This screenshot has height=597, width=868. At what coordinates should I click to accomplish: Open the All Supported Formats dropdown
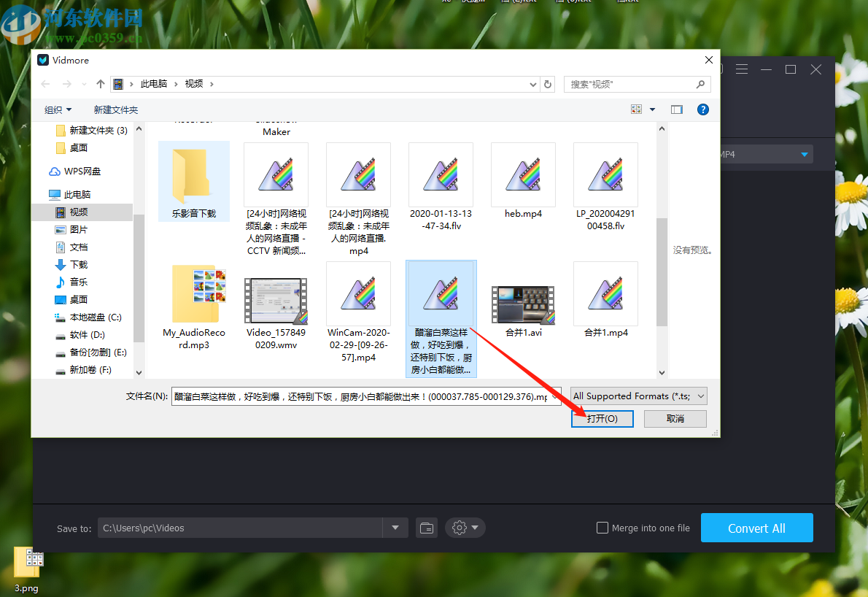pyautogui.click(x=638, y=396)
